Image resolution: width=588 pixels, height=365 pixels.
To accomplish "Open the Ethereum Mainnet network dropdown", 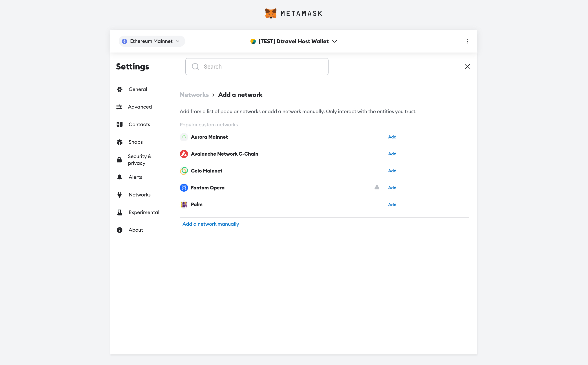I will click(152, 41).
